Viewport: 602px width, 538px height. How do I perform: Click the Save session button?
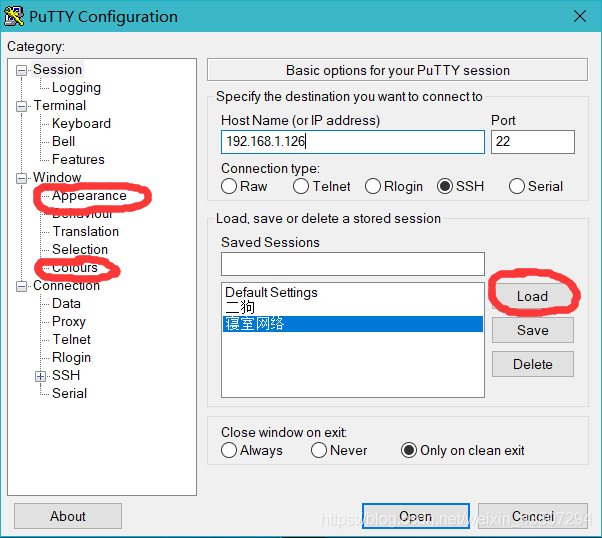click(533, 330)
